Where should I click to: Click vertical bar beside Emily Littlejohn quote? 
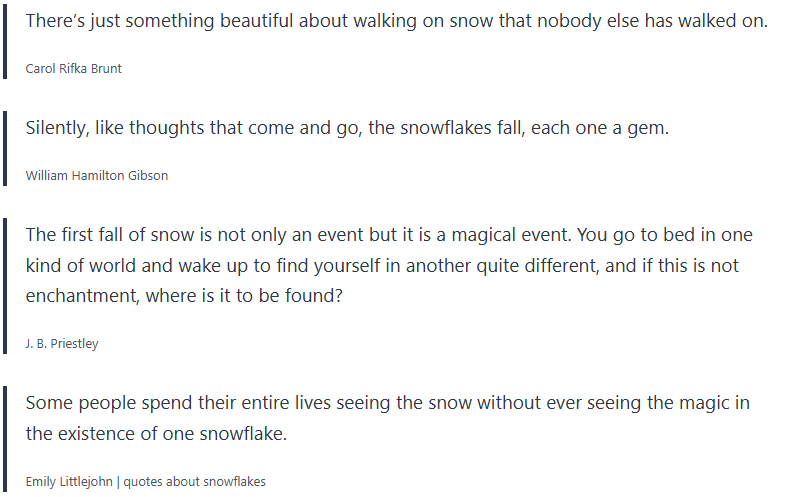6,440
